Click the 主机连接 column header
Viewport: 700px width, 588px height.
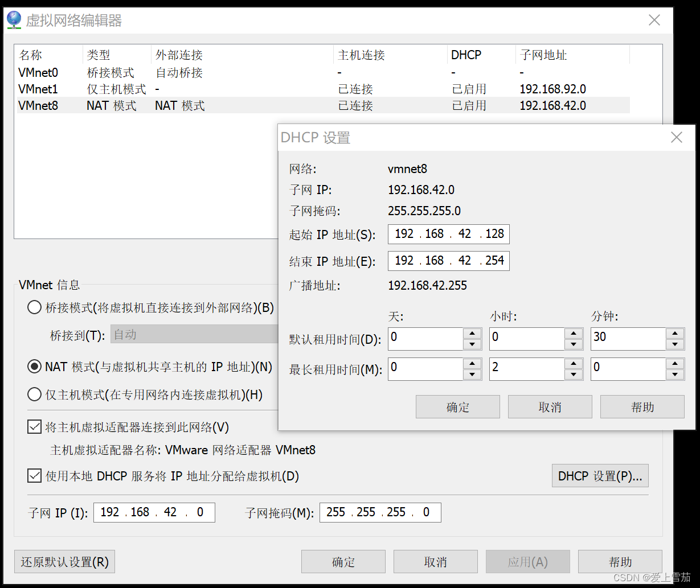(x=390, y=55)
